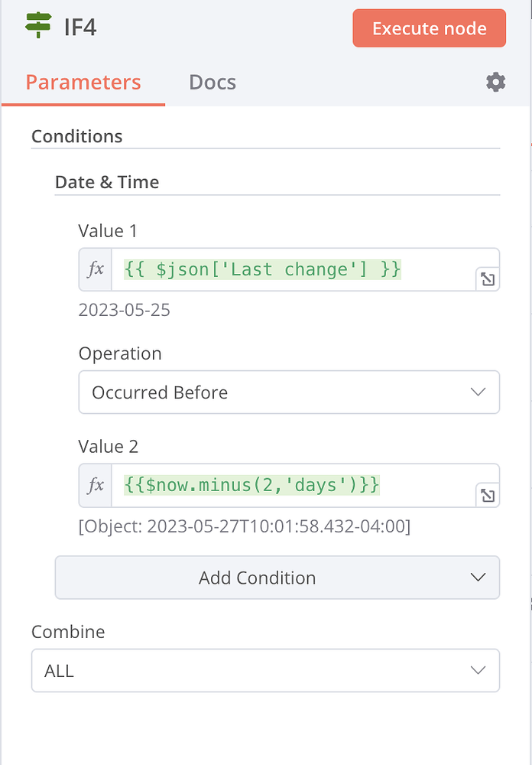Switch to the Parameters tab
The width and height of the screenshot is (532, 765).
point(83,83)
